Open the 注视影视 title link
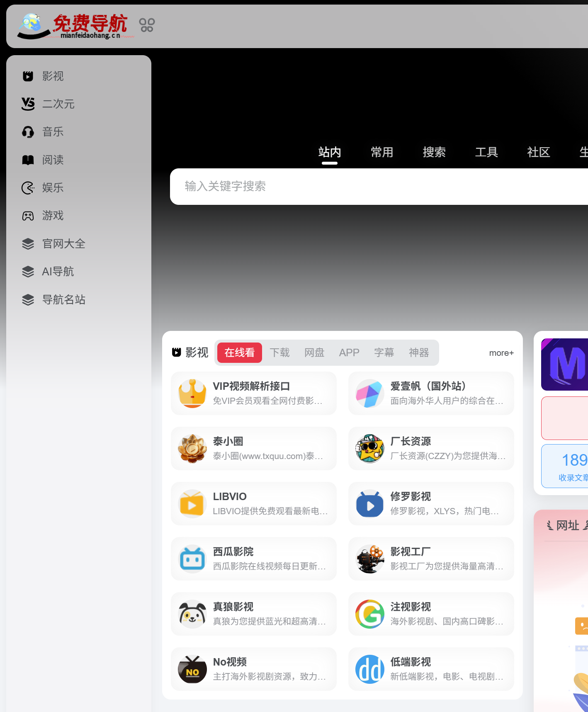The image size is (588, 712). click(411, 607)
